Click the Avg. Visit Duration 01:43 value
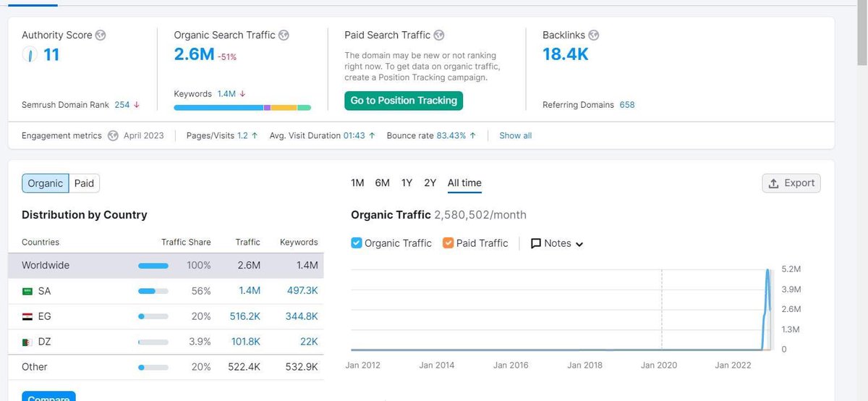The width and height of the screenshot is (868, 401). (x=354, y=135)
